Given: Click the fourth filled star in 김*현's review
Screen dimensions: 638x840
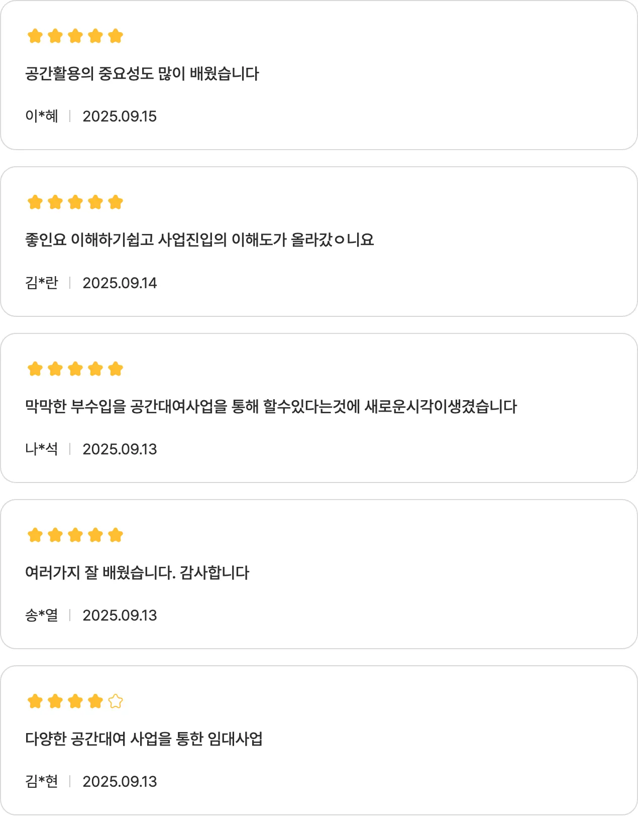Looking at the screenshot, I should click(x=95, y=701).
